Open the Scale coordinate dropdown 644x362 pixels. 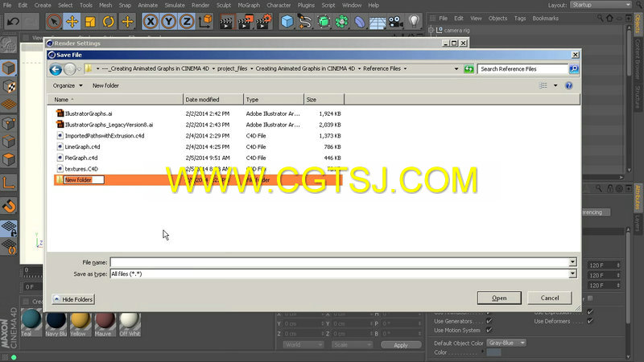(352, 345)
